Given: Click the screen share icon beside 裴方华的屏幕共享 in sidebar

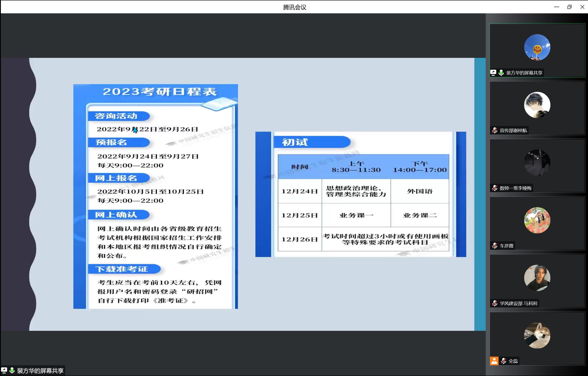Looking at the screenshot, I should pyautogui.click(x=493, y=73).
